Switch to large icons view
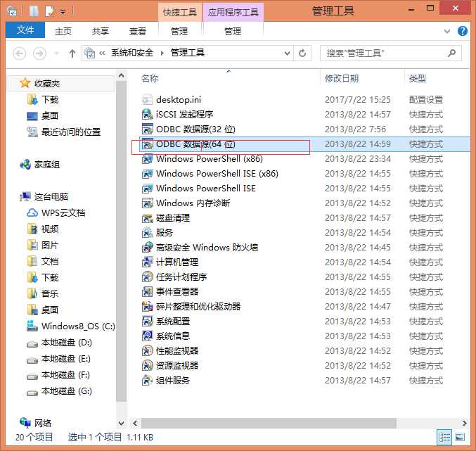Image resolution: width=476 pixels, height=451 pixels. point(460,438)
